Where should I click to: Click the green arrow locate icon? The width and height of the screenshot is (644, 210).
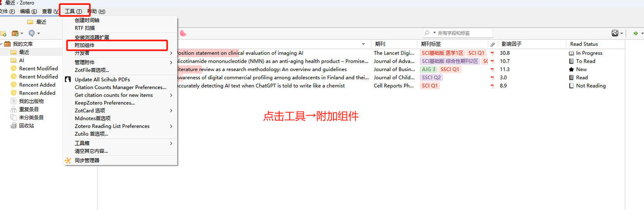pyautogui.click(x=636, y=33)
